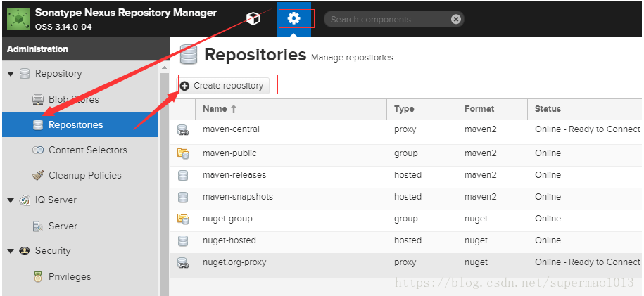Click the maven-public group folder icon
This screenshot has width=644, height=296.
(183, 153)
